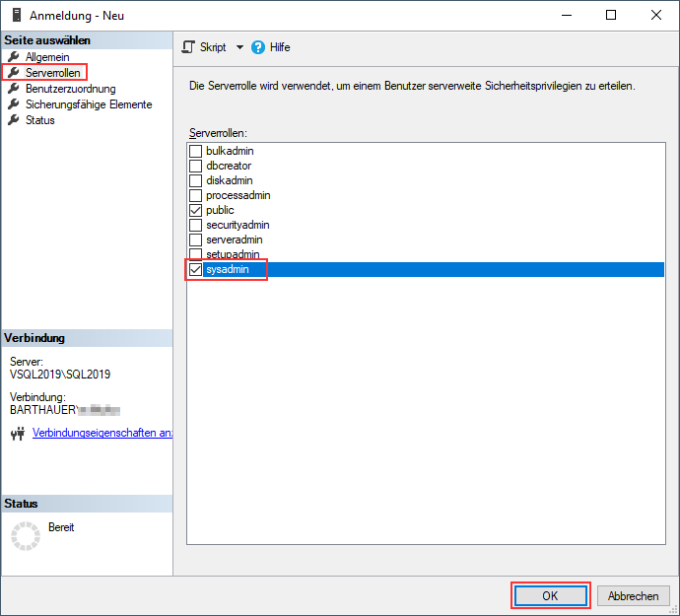This screenshot has width=680, height=616.
Task: Click the server icon in title bar
Action: [16, 16]
